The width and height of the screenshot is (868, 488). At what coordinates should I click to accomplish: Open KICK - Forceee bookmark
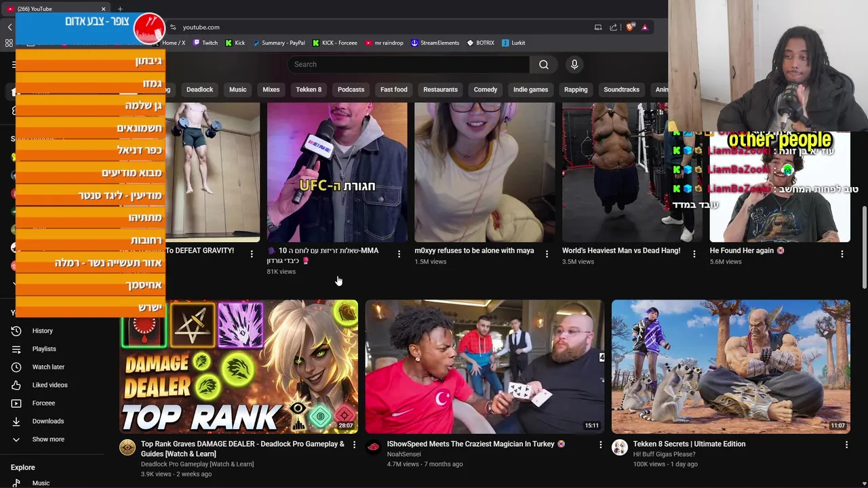point(335,43)
